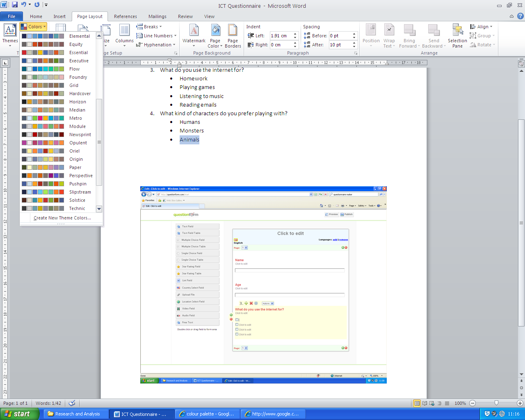
Task: Open the File menu tab
Action: (x=11, y=16)
